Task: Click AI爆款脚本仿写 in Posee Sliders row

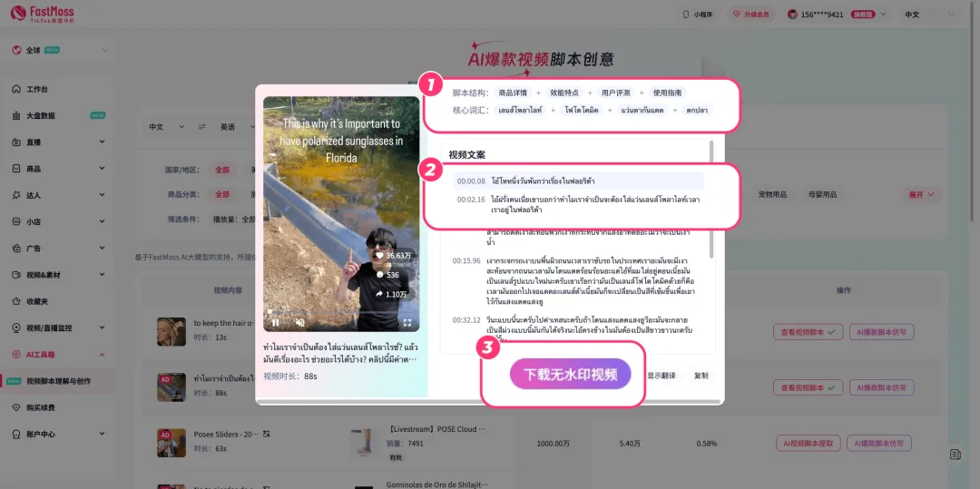Action: click(879, 444)
